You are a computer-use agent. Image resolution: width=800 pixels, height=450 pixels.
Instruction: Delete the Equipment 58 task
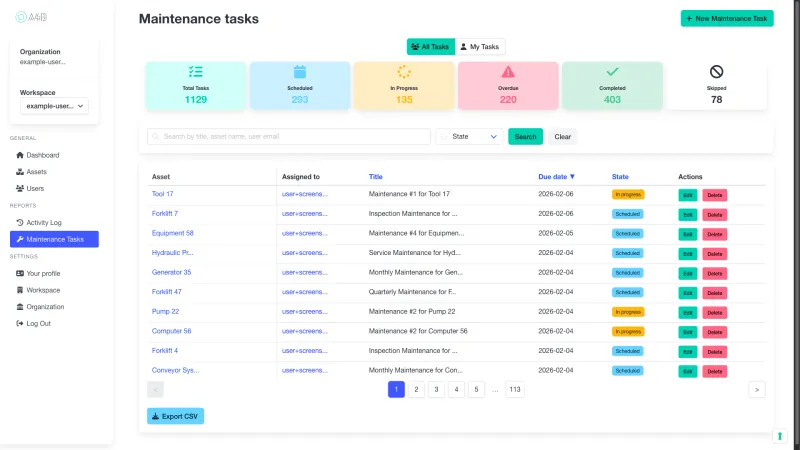tap(714, 235)
